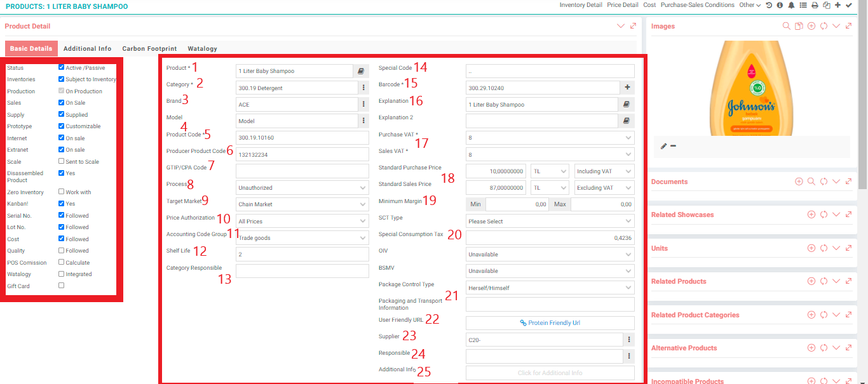This screenshot has height=384, width=868.
Task: Maximize the Images panel with the arrow icon
Action: point(849,26)
